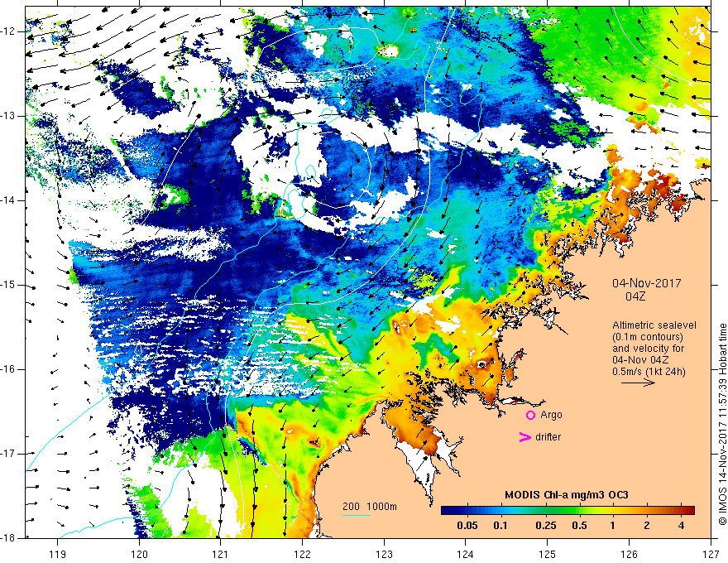The image size is (728, 563).
Task: Click the latitude '-12' axis label
Action: pyautogui.click(x=8, y=31)
